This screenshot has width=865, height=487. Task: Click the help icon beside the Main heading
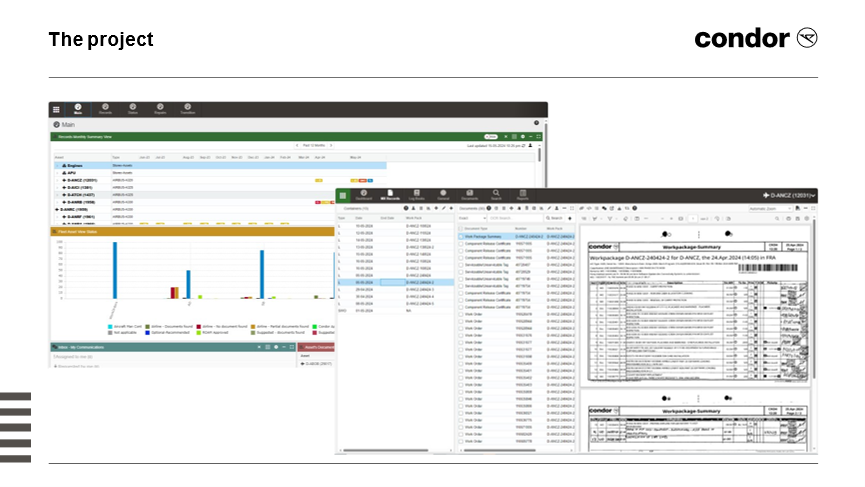(536, 122)
